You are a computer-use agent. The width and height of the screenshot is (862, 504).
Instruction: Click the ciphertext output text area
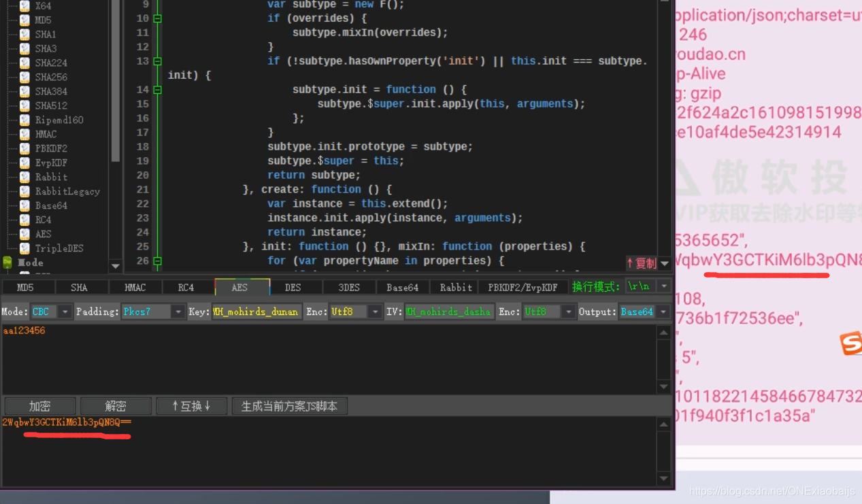coord(329,450)
